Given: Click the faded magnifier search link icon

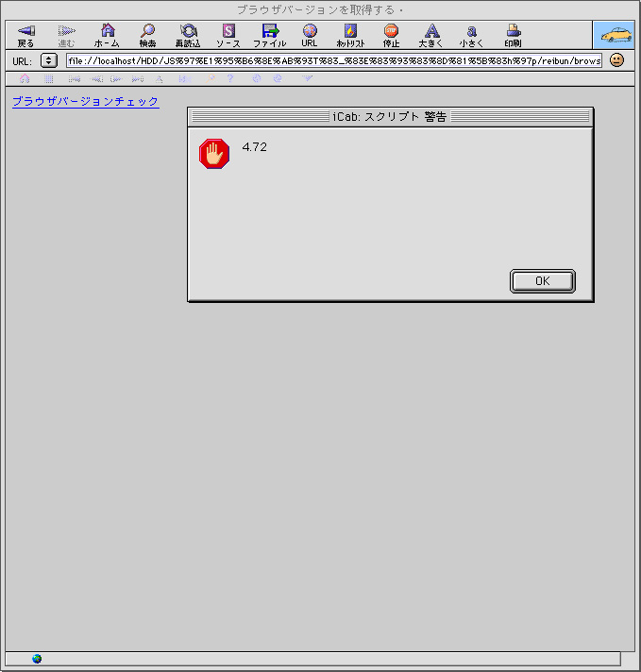Looking at the screenshot, I should click(211, 79).
